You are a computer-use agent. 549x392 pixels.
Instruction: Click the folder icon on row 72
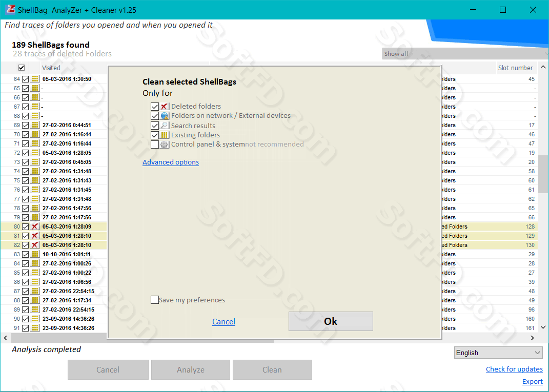click(x=35, y=153)
